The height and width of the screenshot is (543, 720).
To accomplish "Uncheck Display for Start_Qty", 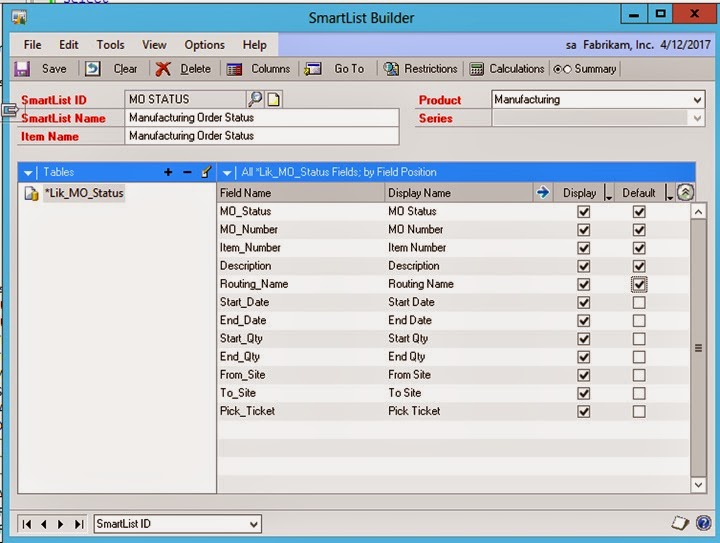I will pos(584,339).
